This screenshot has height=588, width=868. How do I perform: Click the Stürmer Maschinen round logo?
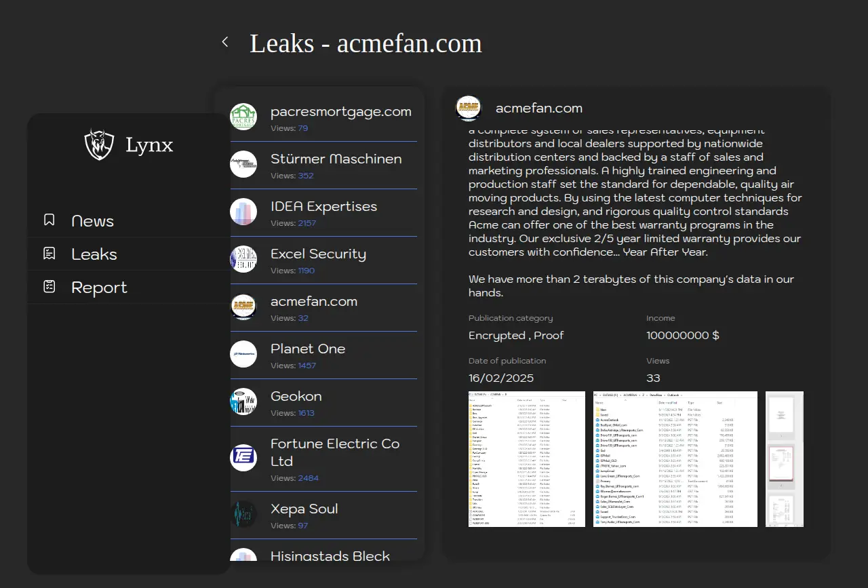243,164
